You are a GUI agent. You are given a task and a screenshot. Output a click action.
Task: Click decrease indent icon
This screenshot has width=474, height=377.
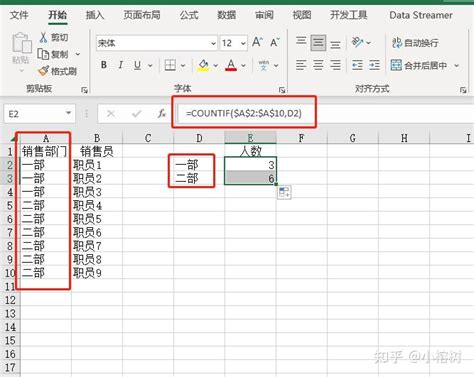pyautogui.click(x=357, y=65)
